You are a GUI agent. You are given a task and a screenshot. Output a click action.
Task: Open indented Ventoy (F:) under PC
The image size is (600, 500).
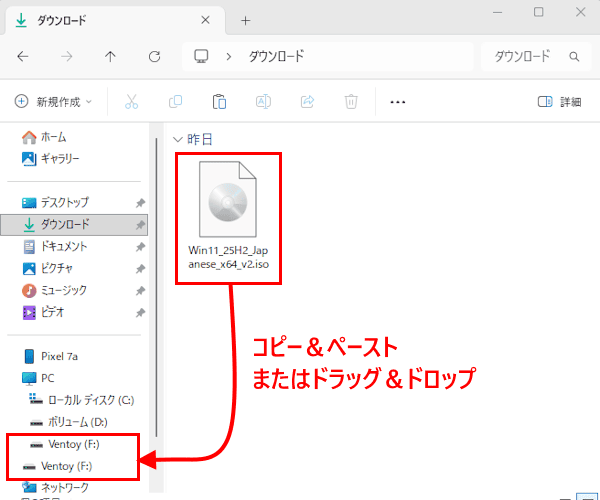tap(65, 444)
